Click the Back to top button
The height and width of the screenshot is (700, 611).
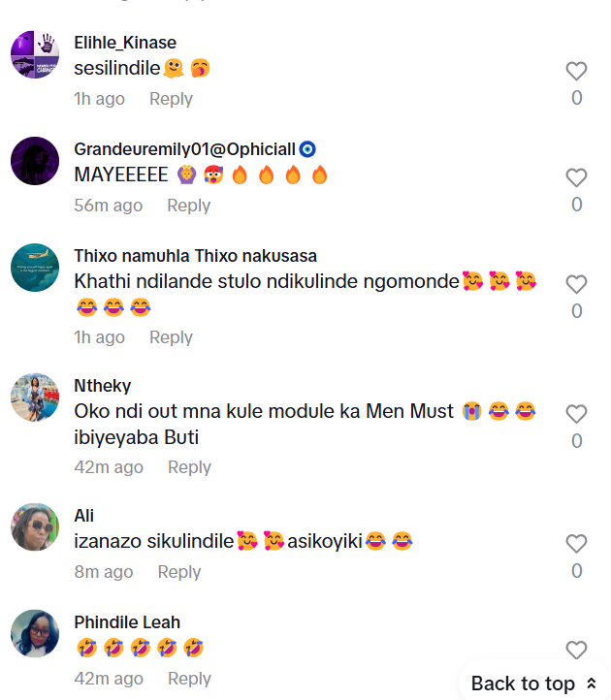click(x=533, y=684)
